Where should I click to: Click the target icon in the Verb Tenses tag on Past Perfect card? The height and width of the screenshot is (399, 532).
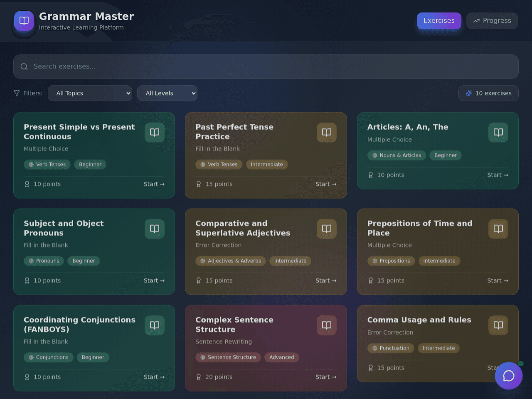click(x=203, y=165)
